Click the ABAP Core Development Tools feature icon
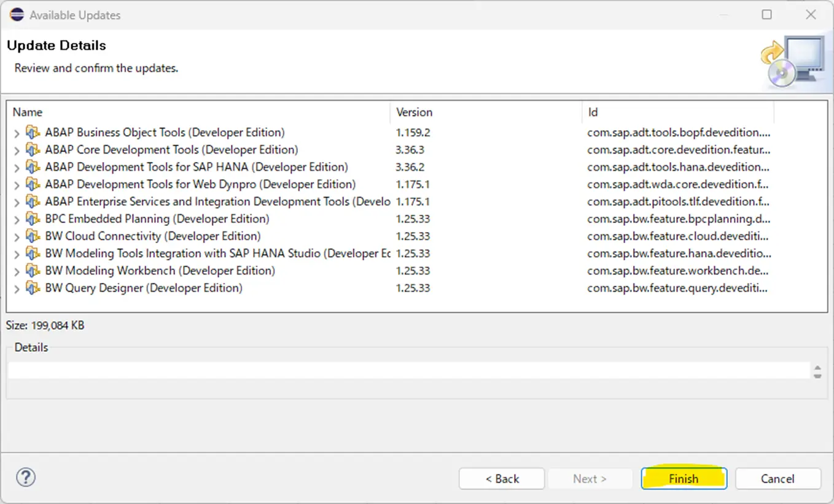This screenshot has height=504, width=834. pyautogui.click(x=33, y=149)
